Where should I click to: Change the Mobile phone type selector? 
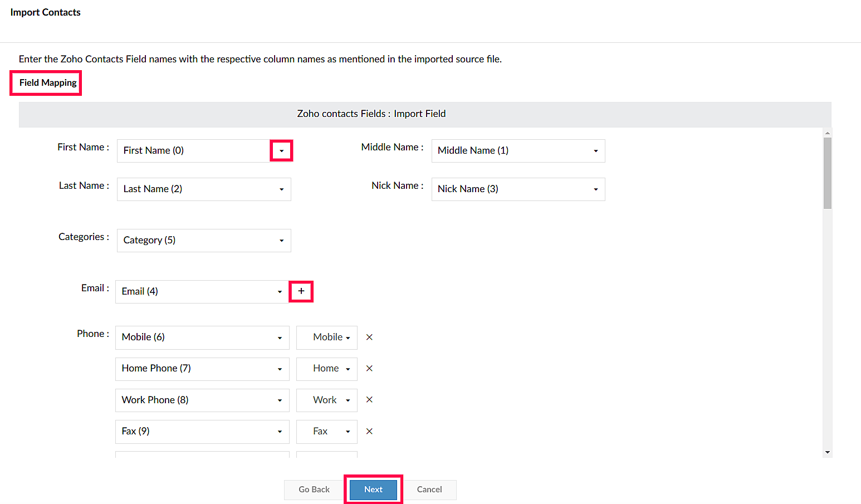(x=327, y=337)
